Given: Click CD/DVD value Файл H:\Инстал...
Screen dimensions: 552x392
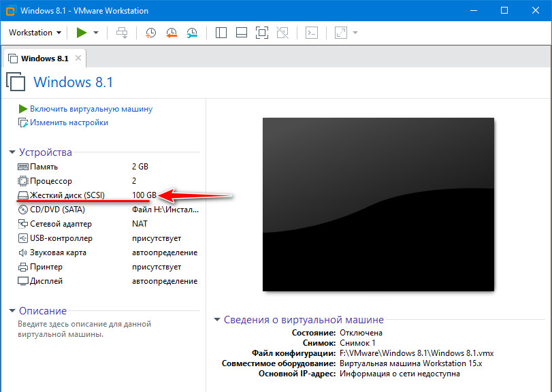Looking at the screenshot, I should coord(165,210).
